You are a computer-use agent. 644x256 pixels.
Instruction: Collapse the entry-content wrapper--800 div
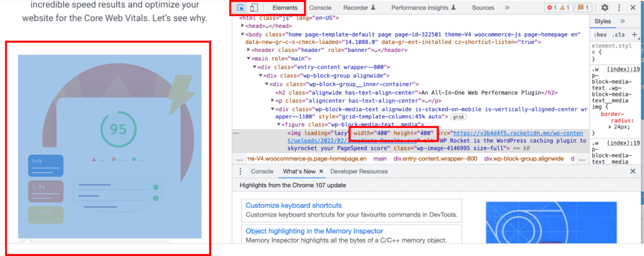coord(254,67)
